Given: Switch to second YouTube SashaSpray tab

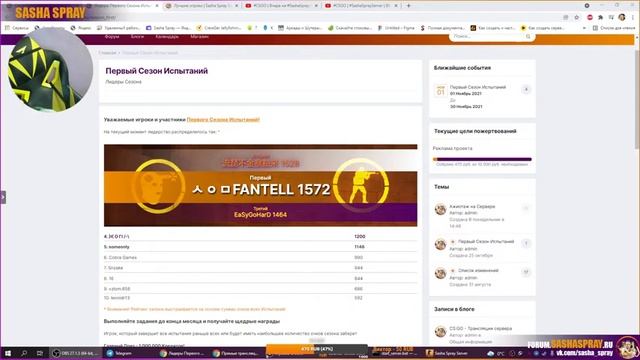Looking at the screenshot, I should [x=361, y=6].
